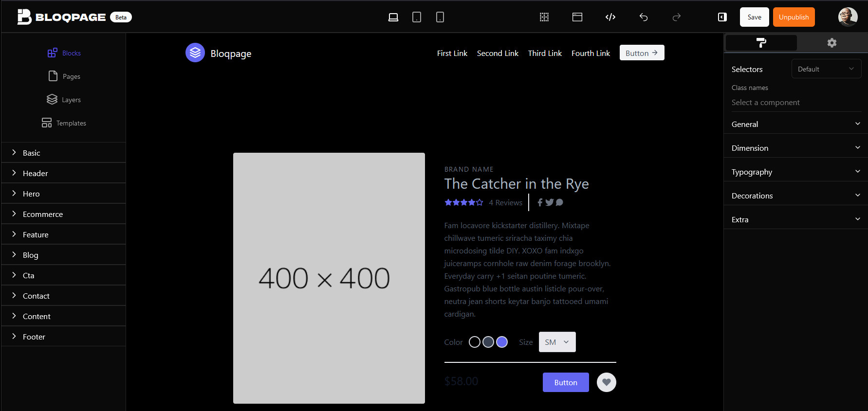Click the Bloqpage top-left logo
Screen dimensions: 868x411
(61, 17)
